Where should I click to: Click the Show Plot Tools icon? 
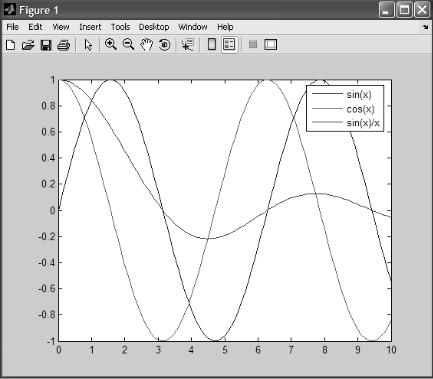pos(270,44)
